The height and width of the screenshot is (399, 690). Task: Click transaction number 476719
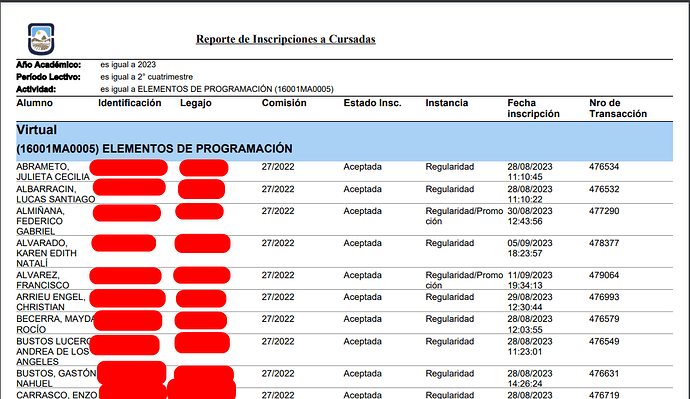click(604, 395)
